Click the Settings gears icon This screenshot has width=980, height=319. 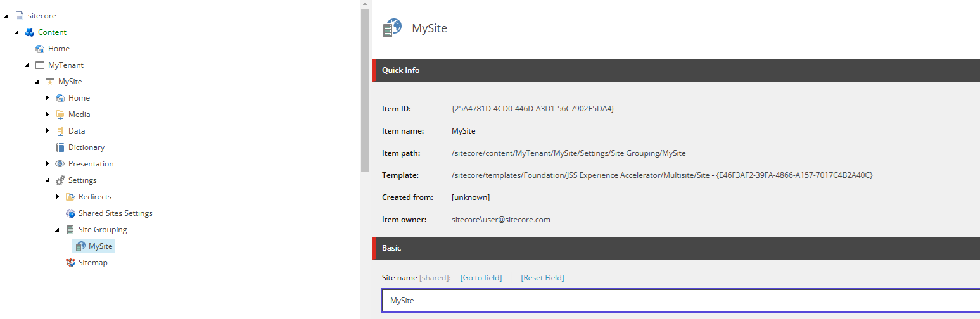coord(60,180)
